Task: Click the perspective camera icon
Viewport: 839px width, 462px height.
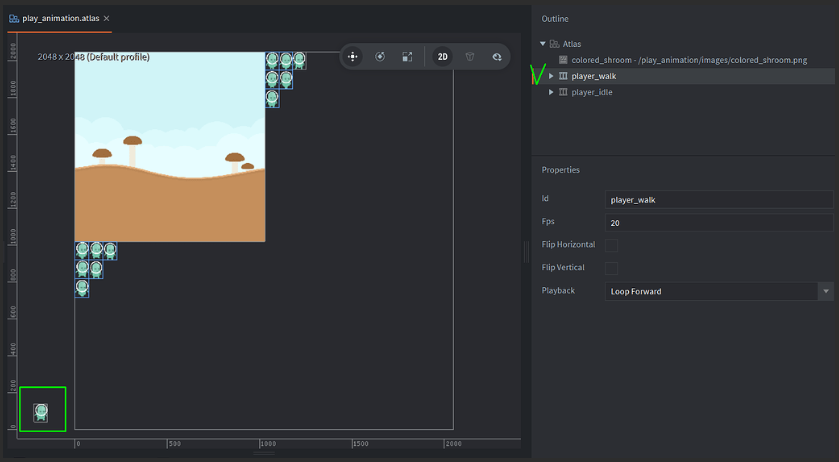Action: pos(470,57)
